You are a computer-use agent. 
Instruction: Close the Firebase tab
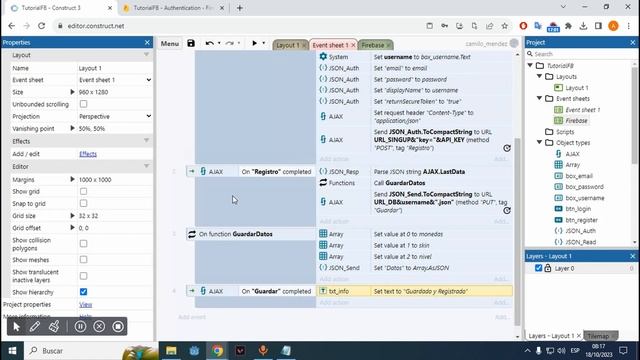pyautogui.click(x=388, y=45)
